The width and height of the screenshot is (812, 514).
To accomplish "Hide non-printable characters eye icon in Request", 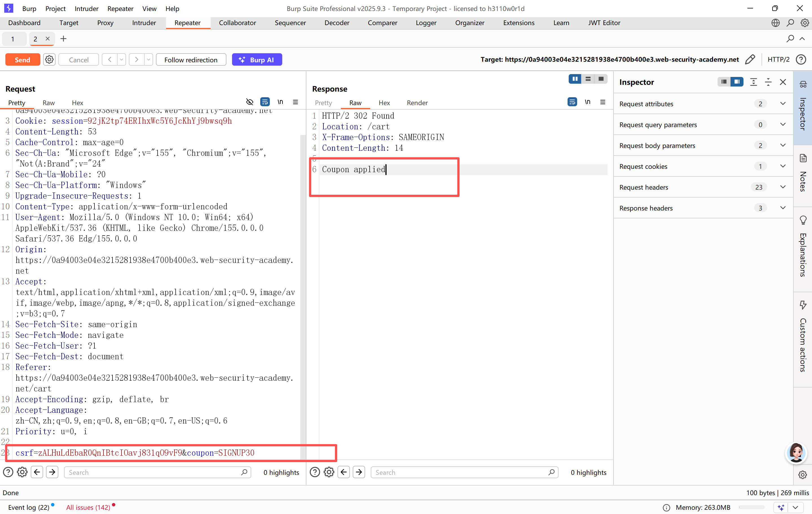I will 250,102.
